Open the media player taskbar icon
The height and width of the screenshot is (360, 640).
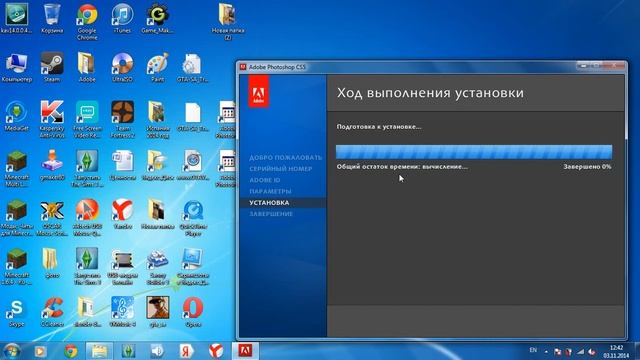tap(40, 351)
